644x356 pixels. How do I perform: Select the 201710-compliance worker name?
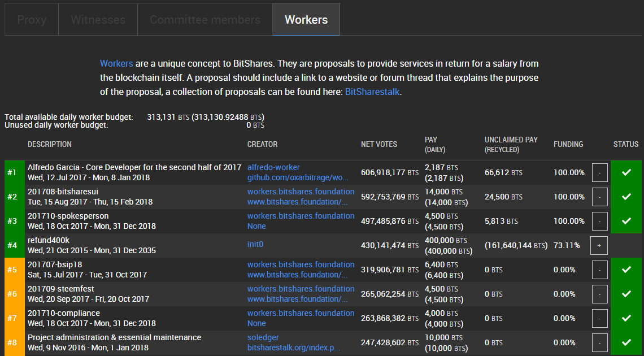pyautogui.click(x=64, y=313)
